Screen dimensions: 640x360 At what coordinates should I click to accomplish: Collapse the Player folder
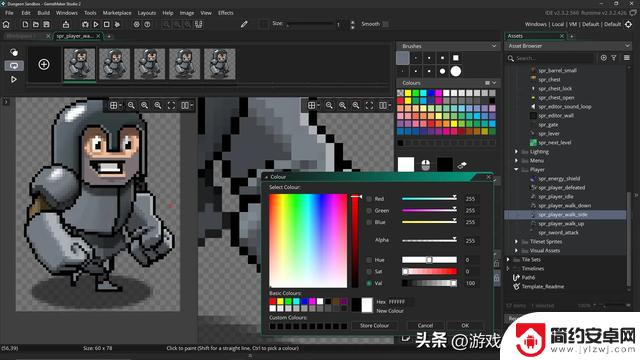click(516, 169)
